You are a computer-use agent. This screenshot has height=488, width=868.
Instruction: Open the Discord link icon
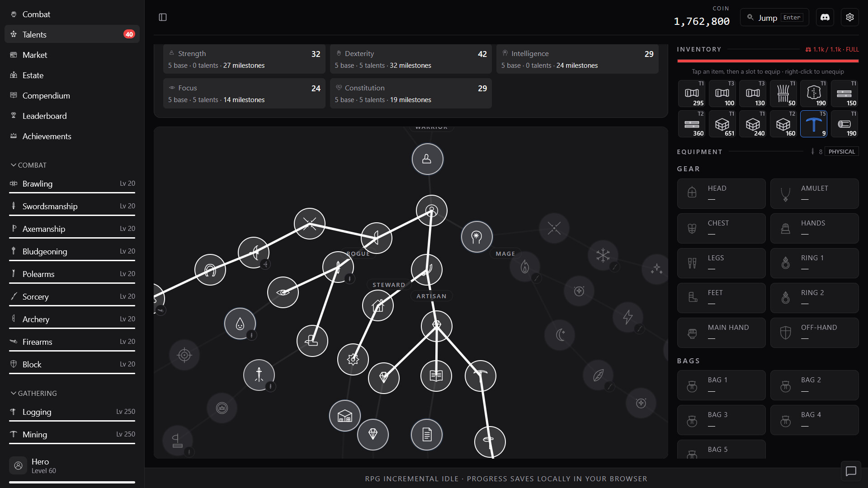tap(825, 17)
